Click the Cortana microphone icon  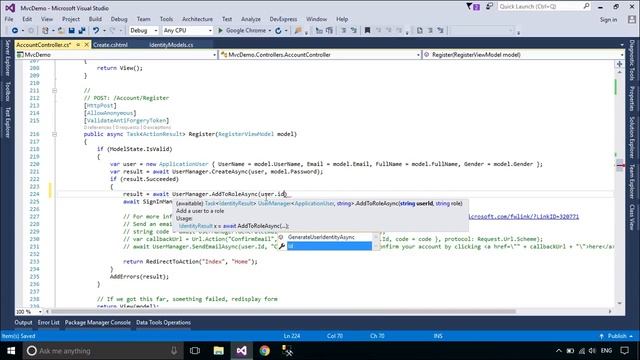(174, 351)
